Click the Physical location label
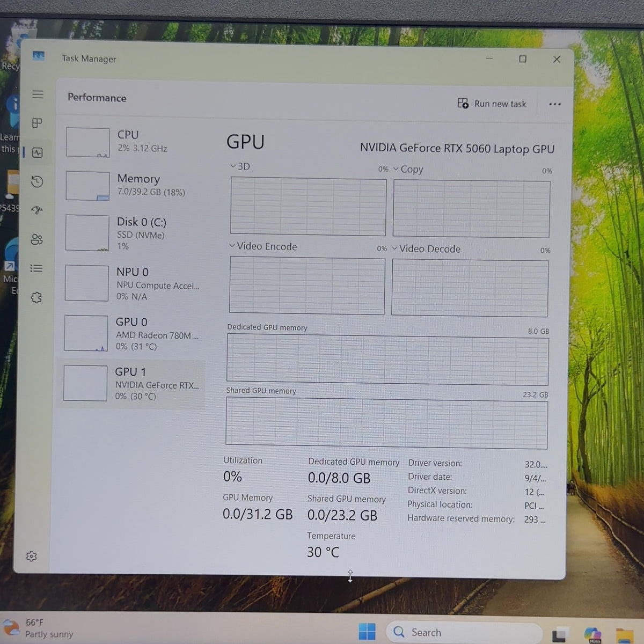This screenshot has height=644, width=644. coord(440,504)
